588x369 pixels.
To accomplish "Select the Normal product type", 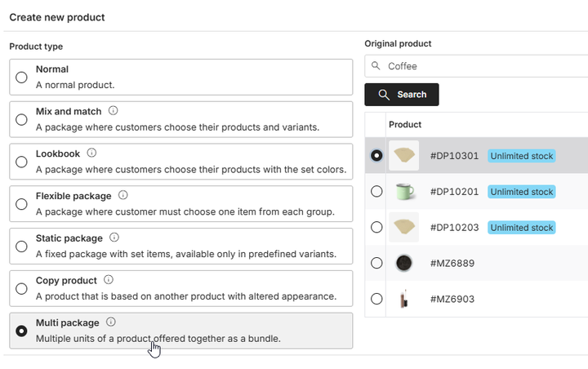I will [21, 77].
